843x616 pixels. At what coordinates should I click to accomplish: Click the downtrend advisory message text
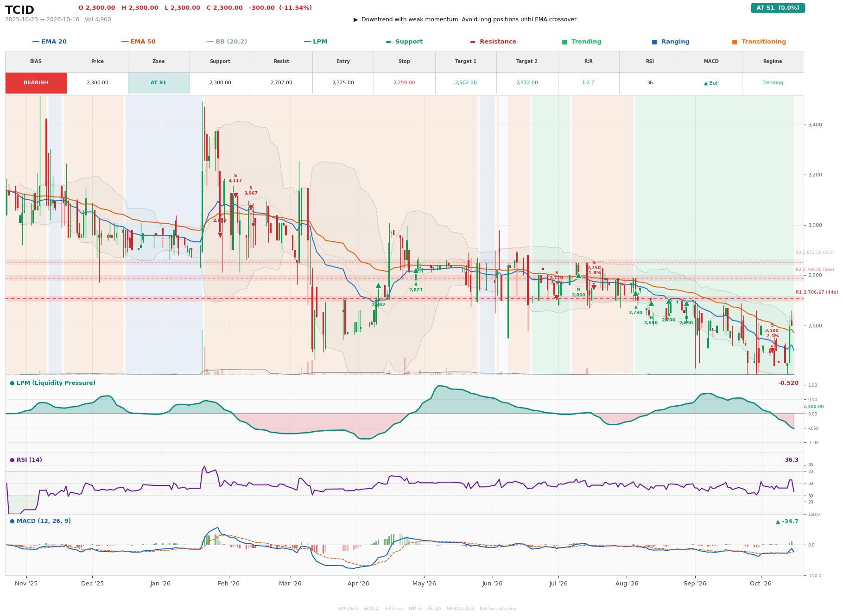(466, 19)
